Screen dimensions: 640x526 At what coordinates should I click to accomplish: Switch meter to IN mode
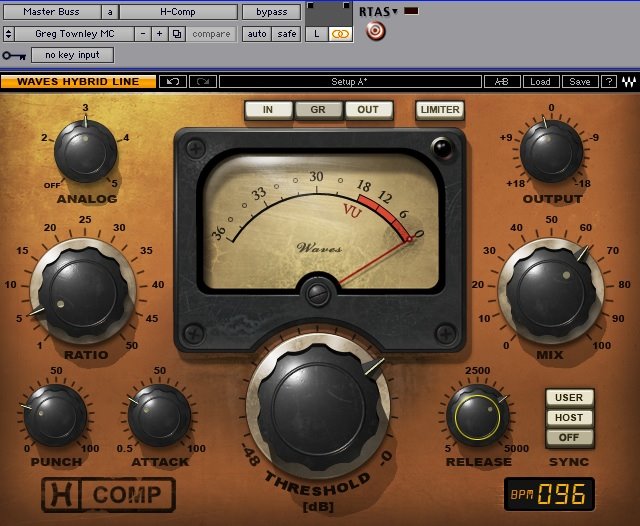268,110
